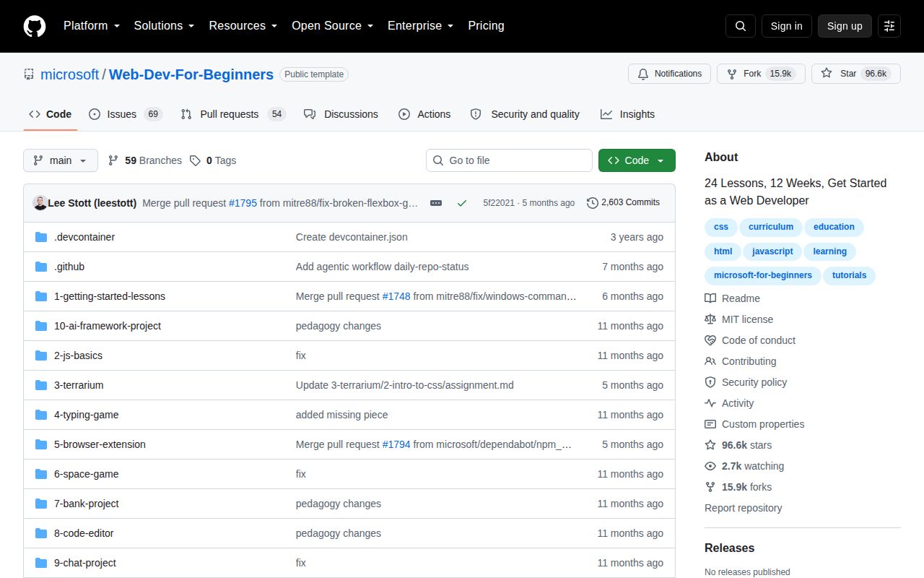Open the Resources dropdown menu

[x=243, y=26]
